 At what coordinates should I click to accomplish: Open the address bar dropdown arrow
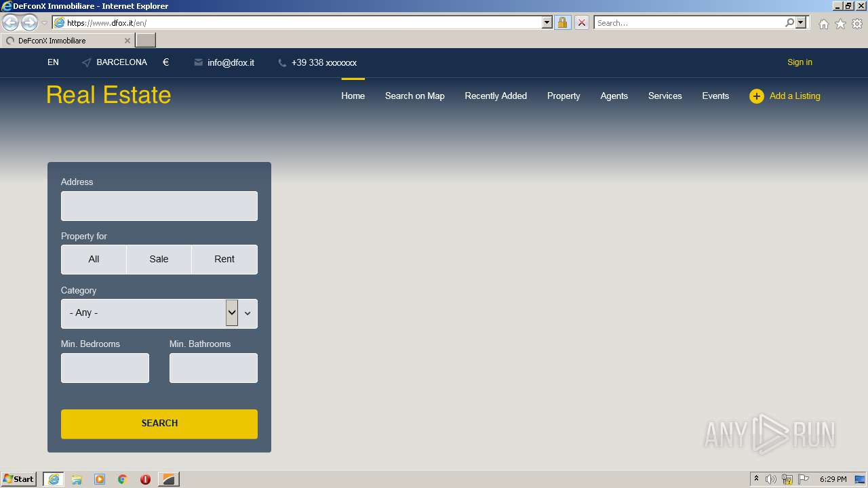tap(547, 22)
